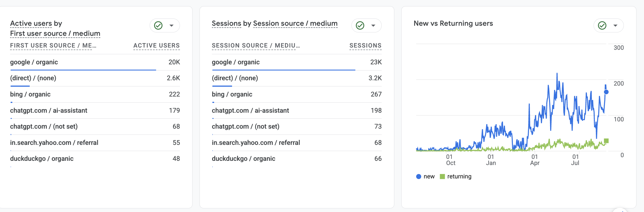The height and width of the screenshot is (212, 644).
Task: Click green endpoint marker of returning users line
Action: 606,141
